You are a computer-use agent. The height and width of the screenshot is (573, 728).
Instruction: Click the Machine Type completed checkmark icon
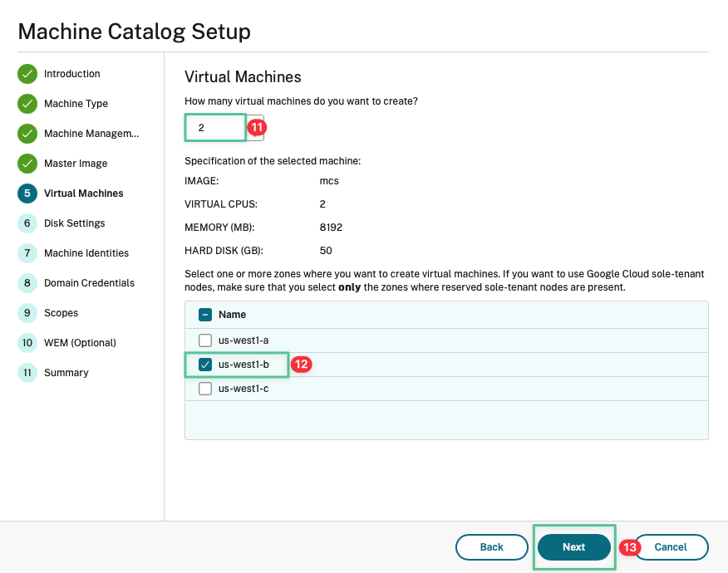(x=27, y=104)
